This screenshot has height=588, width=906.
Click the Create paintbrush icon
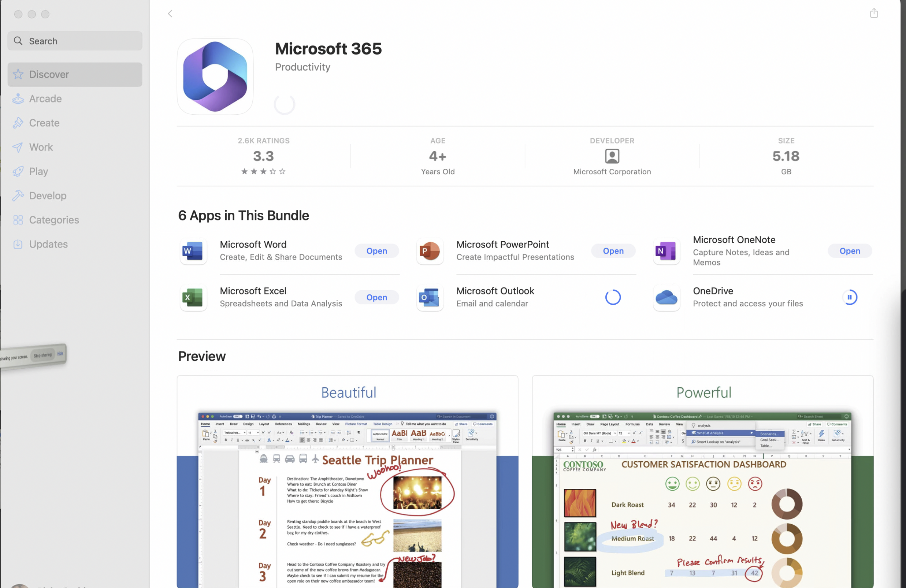click(x=18, y=123)
